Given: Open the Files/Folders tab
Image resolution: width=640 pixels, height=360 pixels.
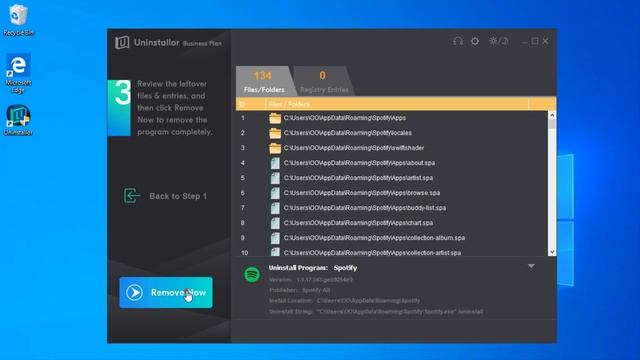Looking at the screenshot, I should [x=264, y=81].
